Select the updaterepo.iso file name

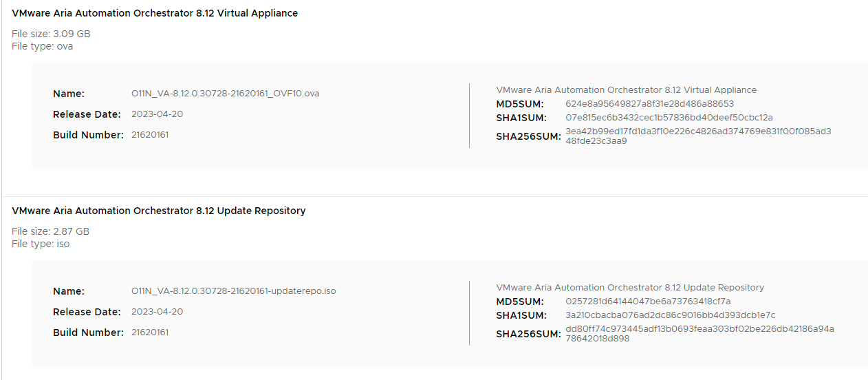(x=233, y=291)
